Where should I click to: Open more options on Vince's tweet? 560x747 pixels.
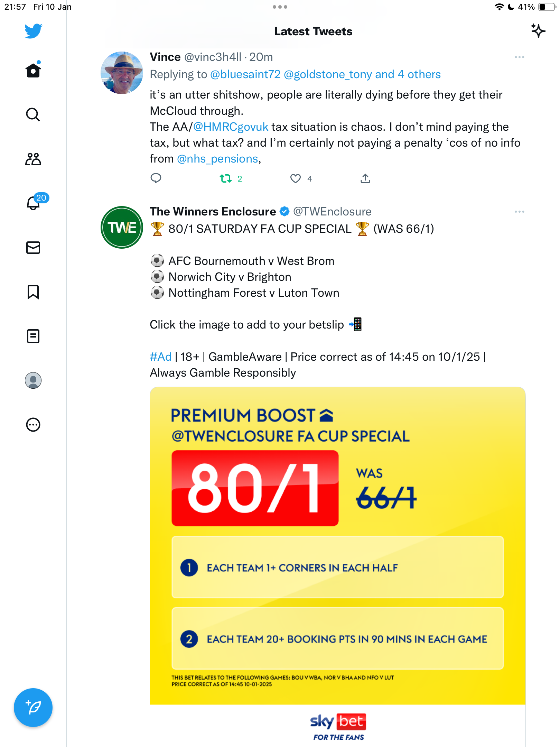pos(519,57)
